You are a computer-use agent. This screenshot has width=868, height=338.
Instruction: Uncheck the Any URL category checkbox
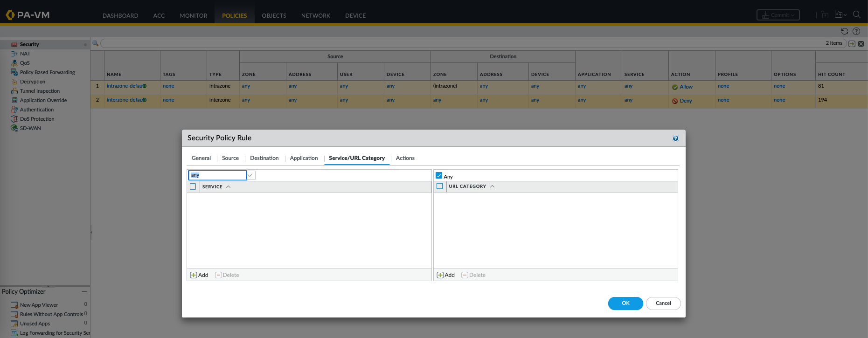click(x=439, y=176)
